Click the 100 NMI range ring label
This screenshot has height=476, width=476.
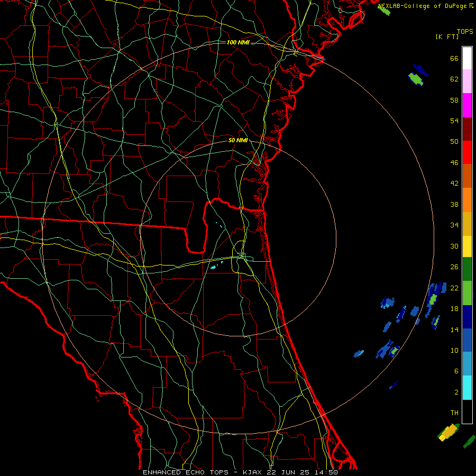point(238,42)
